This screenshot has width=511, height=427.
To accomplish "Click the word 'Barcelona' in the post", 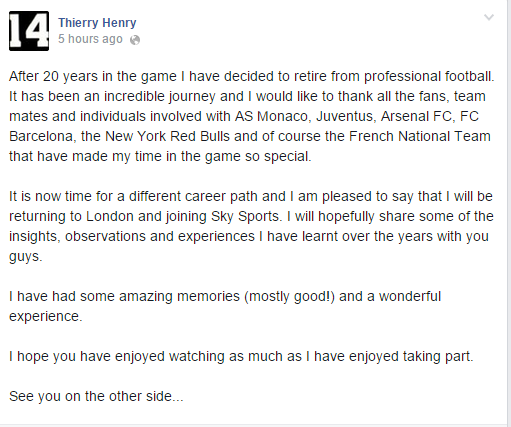I will 41,136.
